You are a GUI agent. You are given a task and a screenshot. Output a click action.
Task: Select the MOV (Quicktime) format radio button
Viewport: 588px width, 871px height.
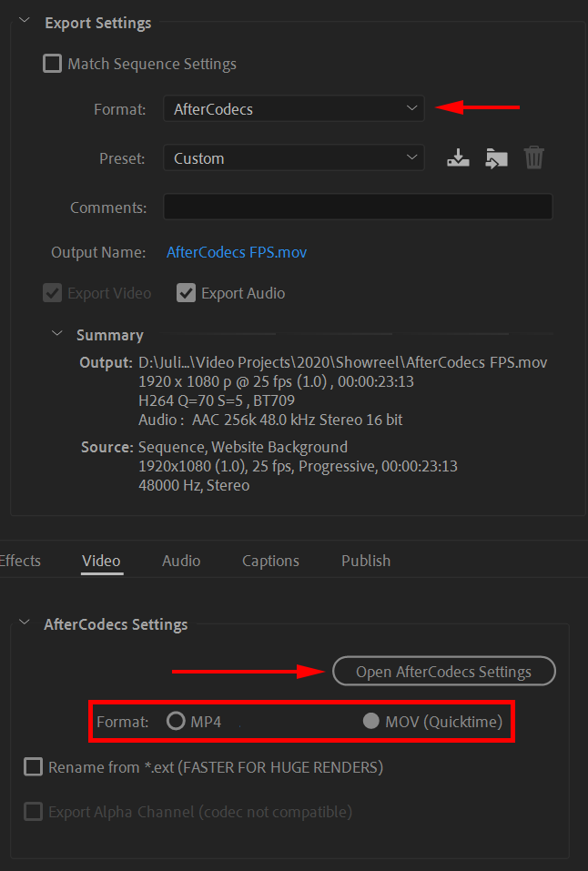(x=370, y=720)
